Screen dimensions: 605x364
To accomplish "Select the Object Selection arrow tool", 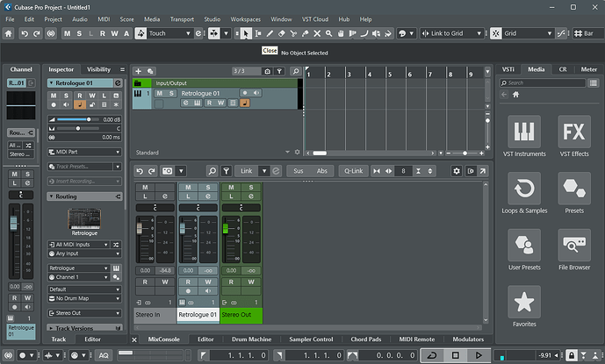I will click(x=245, y=33).
